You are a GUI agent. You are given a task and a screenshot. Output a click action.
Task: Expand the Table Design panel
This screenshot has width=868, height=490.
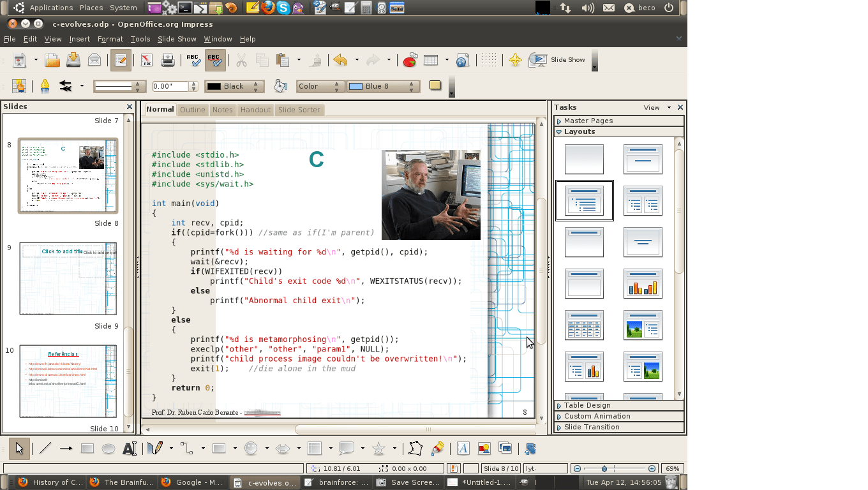pos(587,405)
